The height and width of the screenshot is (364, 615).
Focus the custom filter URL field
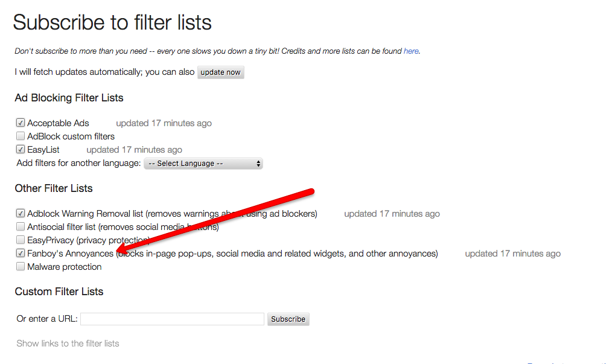(x=172, y=319)
